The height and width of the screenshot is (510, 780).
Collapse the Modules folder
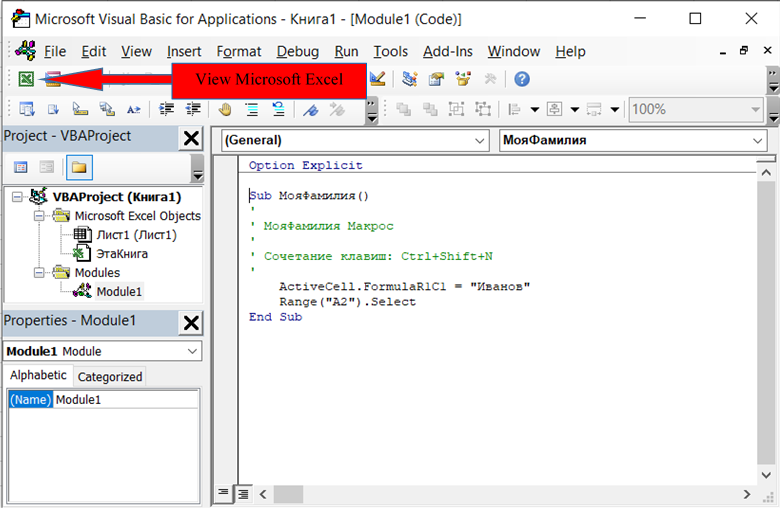pyautogui.click(x=39, y=273)
